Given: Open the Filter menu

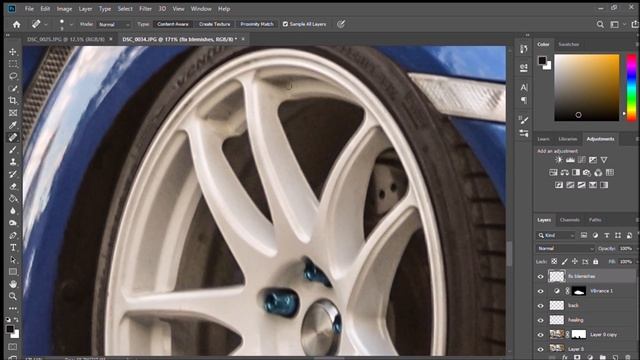Looking at the screenshot, I should [x=145, y=9].
